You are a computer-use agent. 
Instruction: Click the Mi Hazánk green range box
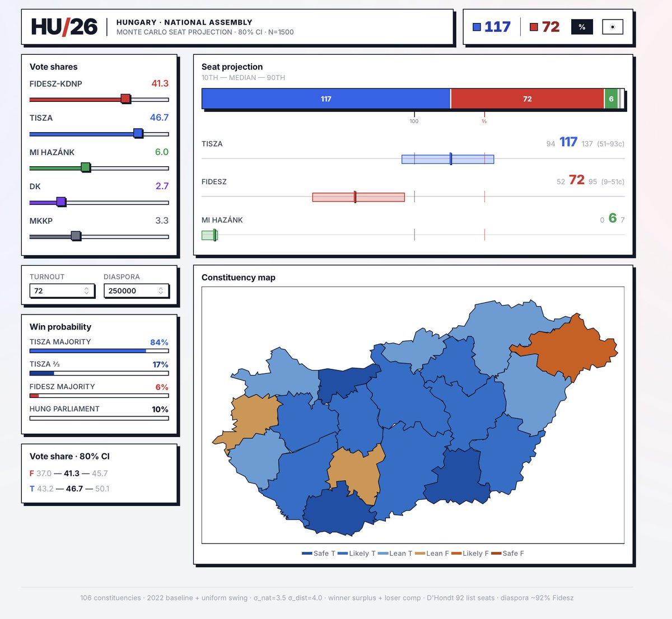coord(209,235)
